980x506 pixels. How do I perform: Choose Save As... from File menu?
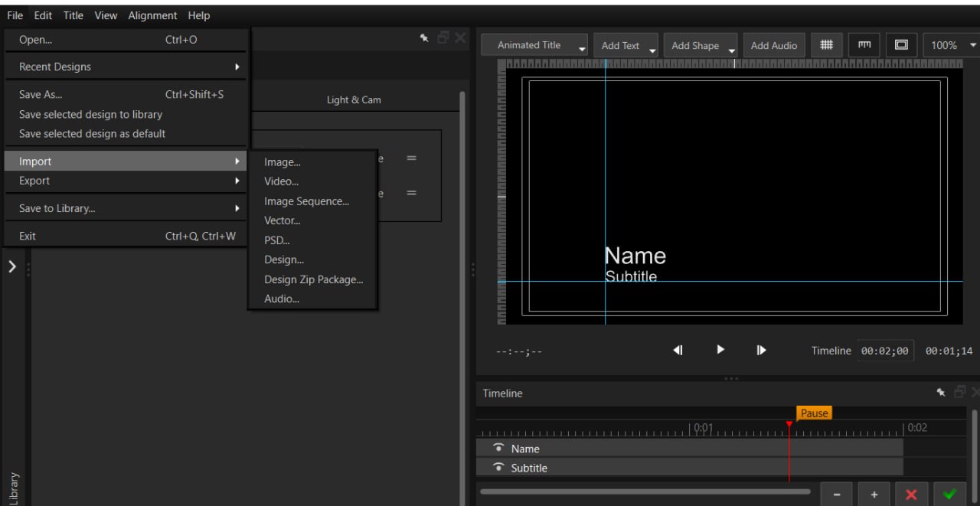pyautogui.click(x=126, y=94)
